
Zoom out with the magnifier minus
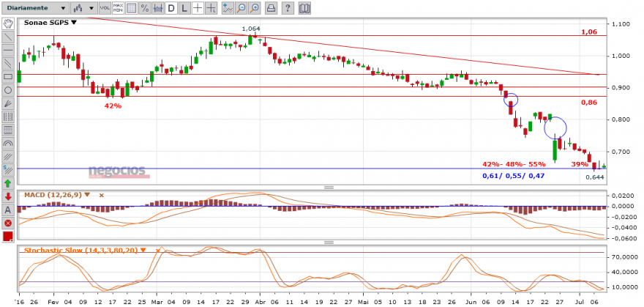click(x=241, y=7)
